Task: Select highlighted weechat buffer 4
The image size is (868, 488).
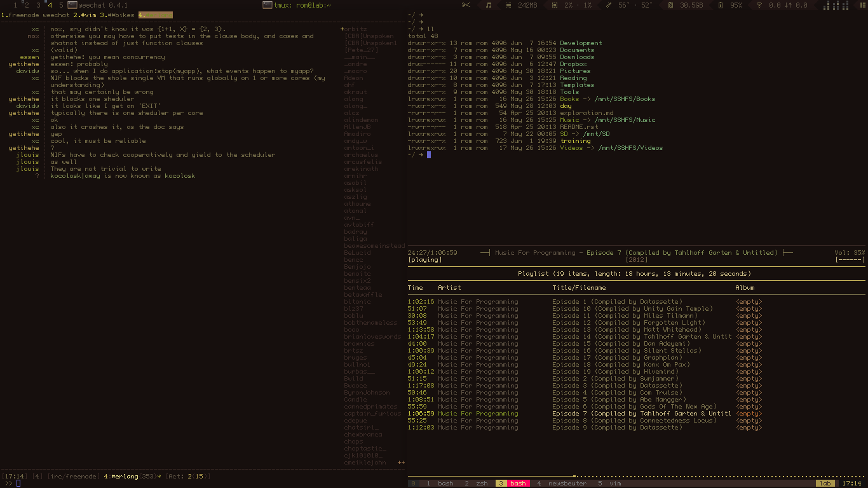Action: coord(155,15)
